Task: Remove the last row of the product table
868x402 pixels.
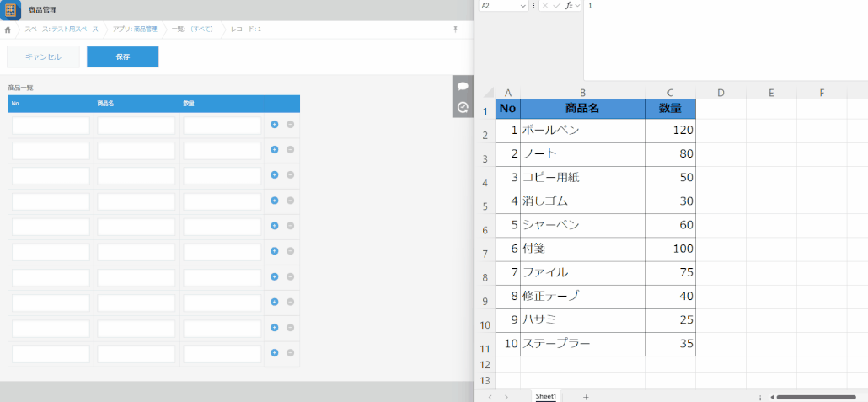Action: [x=290, y=353]
